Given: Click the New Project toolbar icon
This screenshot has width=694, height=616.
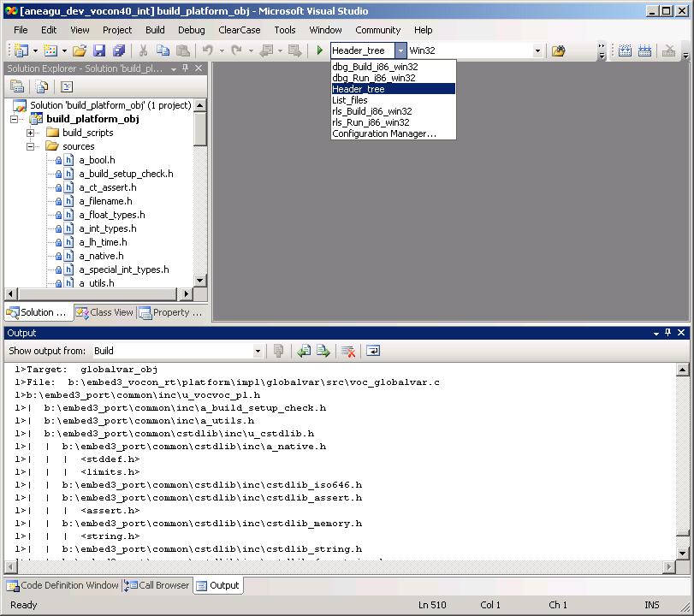Looking at the screenshot, I should (21, 50).
